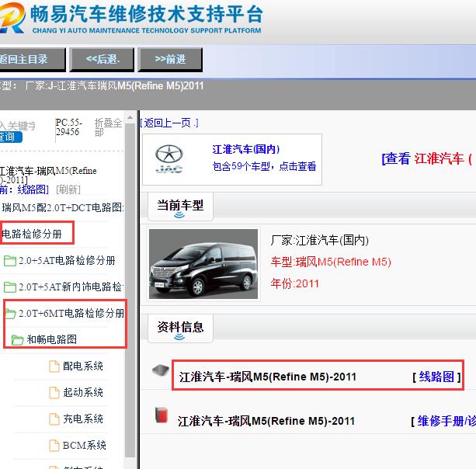
Task: Go forward with >>前进 button
Action: coord(170,59)
